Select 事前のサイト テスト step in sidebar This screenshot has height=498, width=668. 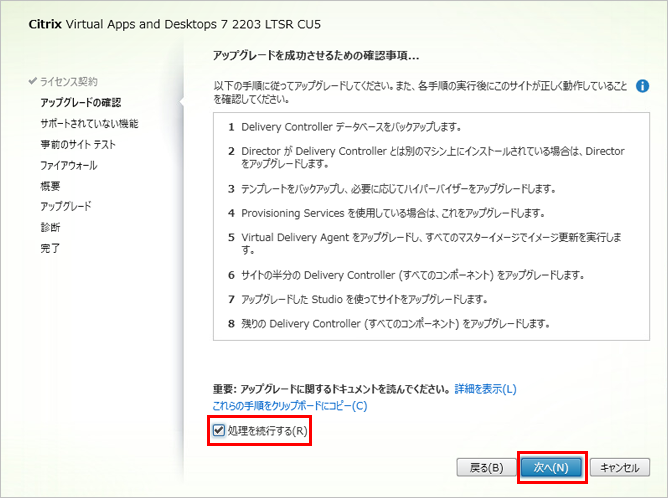pos(78,144)
